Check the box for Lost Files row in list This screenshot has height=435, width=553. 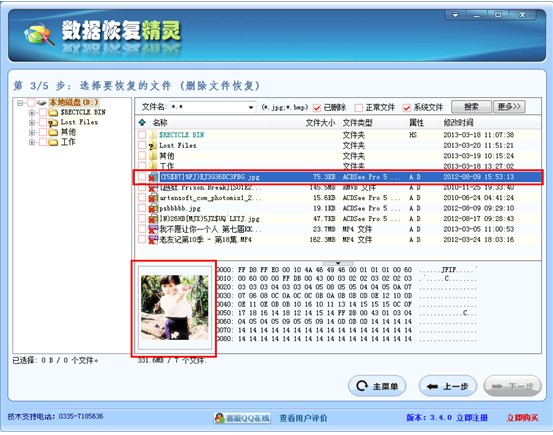[142, 145]
